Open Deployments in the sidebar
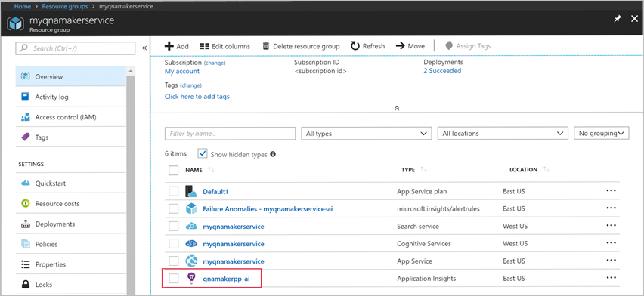Viewport: 644px width, 296px height. pyautogui.click(x=70, y=224)
